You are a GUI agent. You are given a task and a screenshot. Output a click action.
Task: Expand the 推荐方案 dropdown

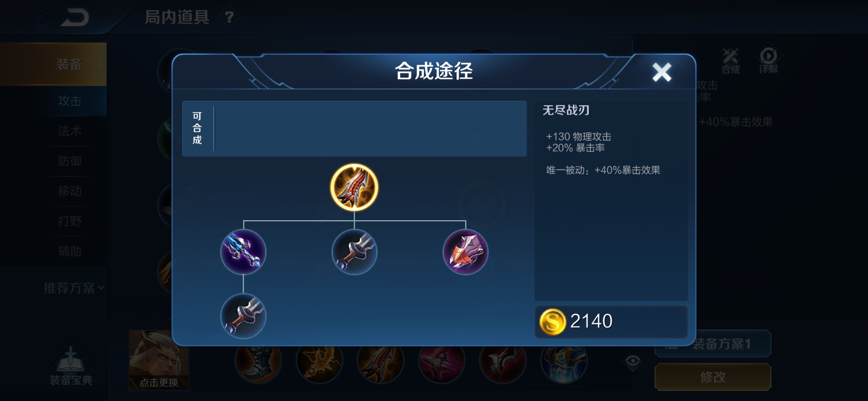[x=73, y=288]
